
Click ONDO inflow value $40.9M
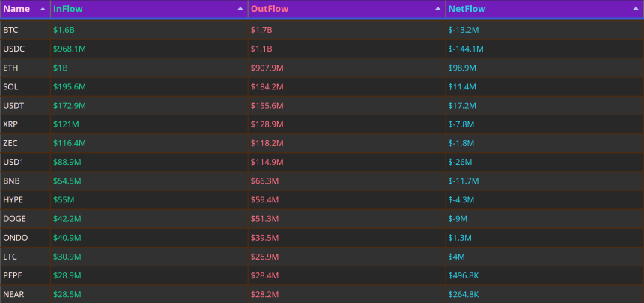(x=67, y=238)
